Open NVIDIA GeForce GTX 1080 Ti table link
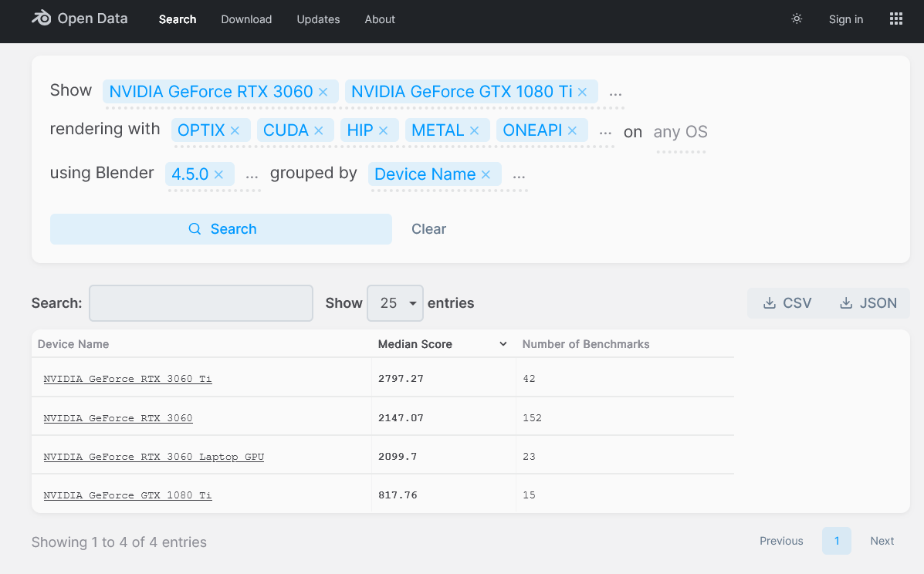Screen dimensions: 924x574 pyautogui.click(x=127, y=496)
